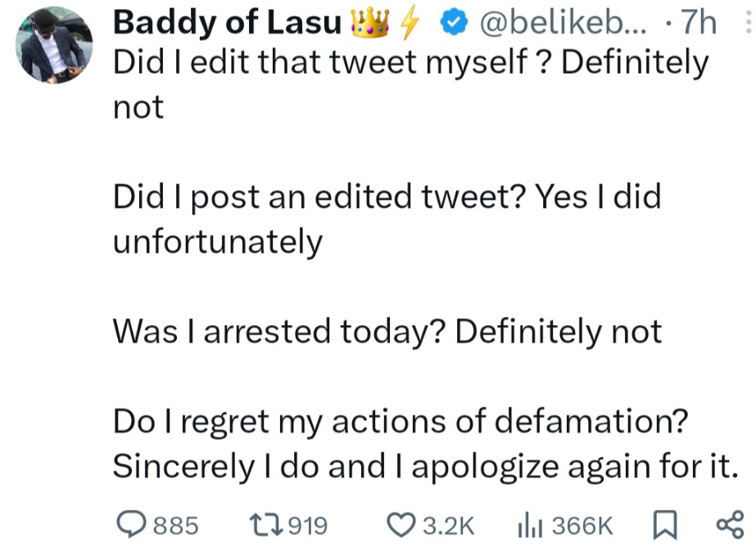Click the lightning bolt emoji beside the name
756x551 pixels.
[406, 24]
